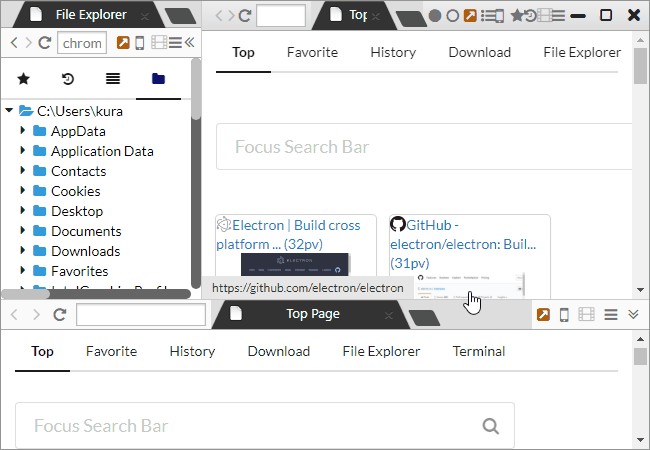
Task: Focus the search bar in top-right panel
Action: (x=424, y=147)
